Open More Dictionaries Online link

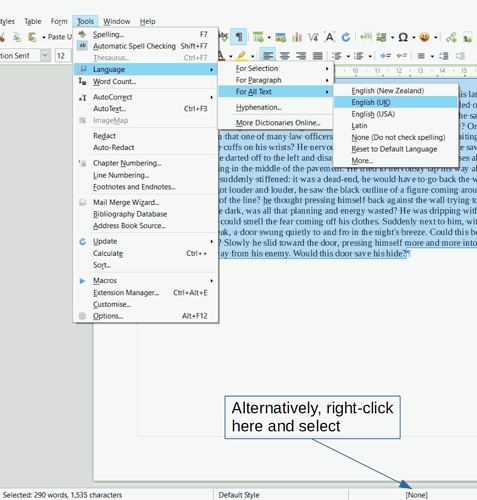coord(278,123)
